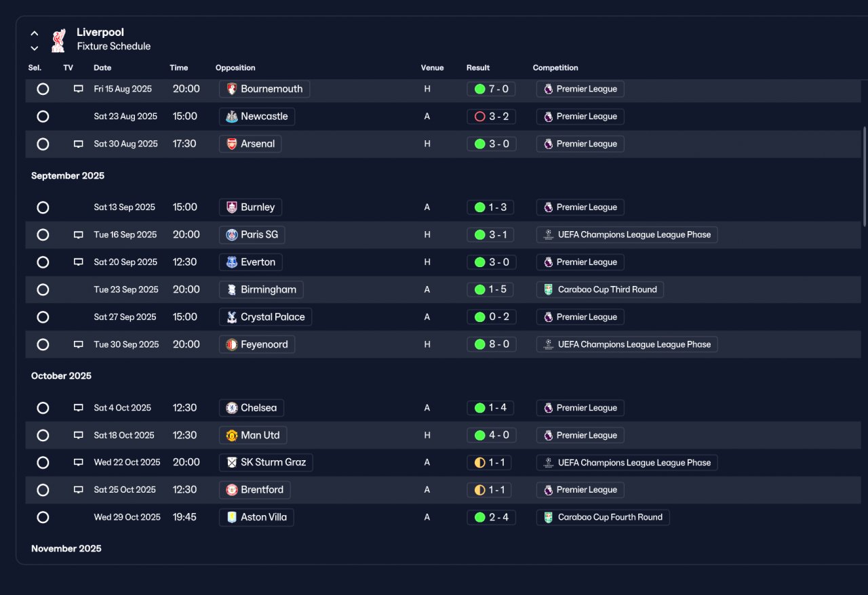This screenshot has width=868, height=595.
Task: Select the radio button for Brentford fixture
Action: tap(43, 490)
